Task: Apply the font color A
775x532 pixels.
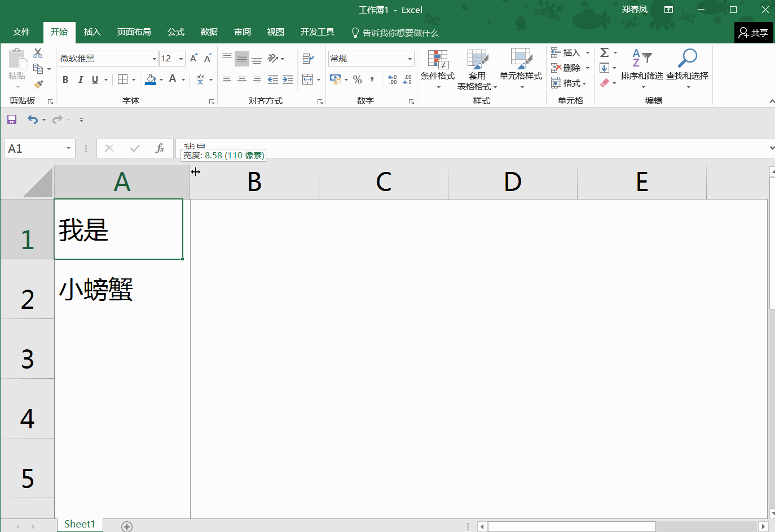Action: click(173, 79)
